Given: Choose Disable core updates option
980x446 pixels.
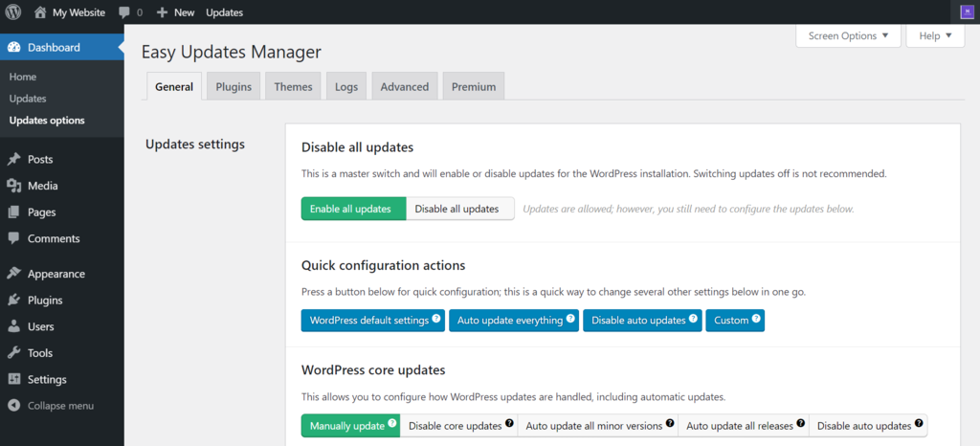Looking at the screenshot, I should pos(458,425).
